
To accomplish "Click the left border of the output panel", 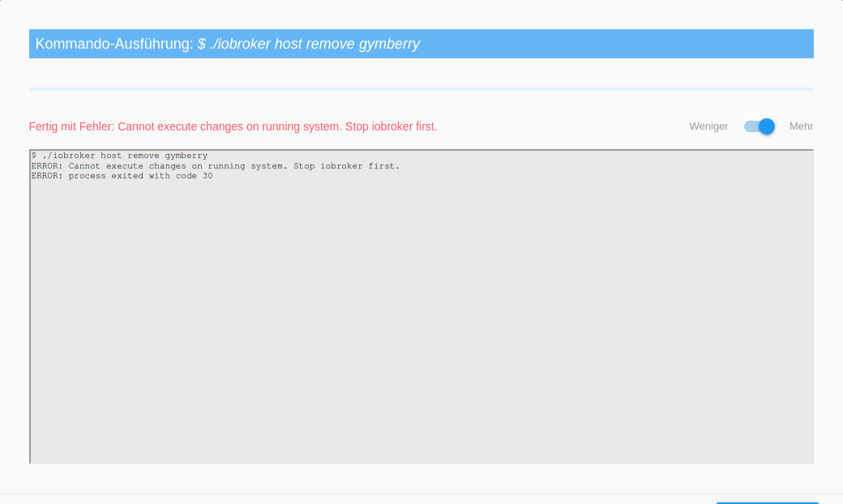I will tap(29, 308).
